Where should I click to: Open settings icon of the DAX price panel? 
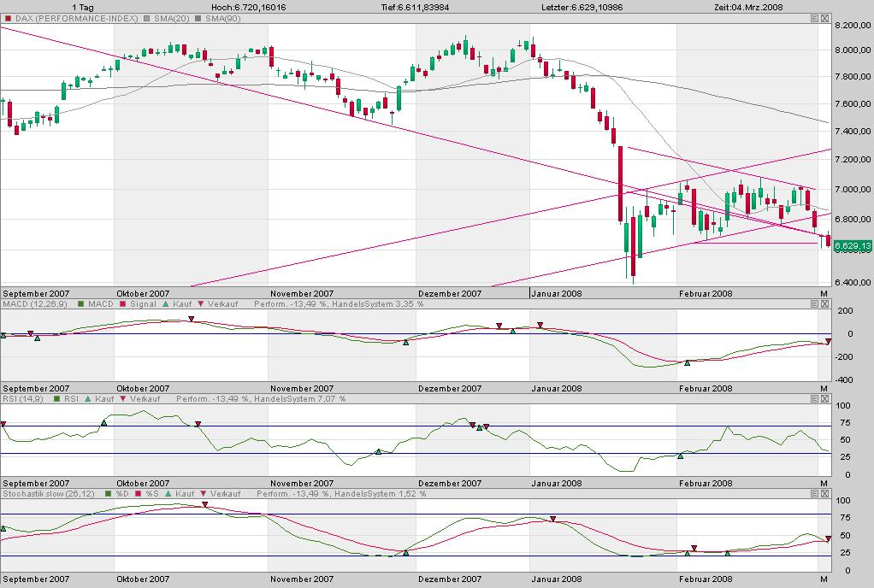[x=814, y=19]
